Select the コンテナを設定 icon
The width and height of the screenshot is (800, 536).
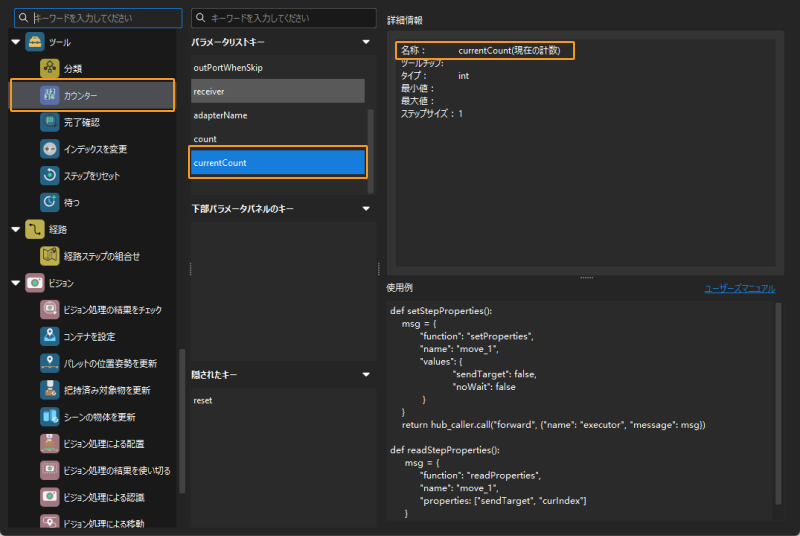[x=50, y=336]
